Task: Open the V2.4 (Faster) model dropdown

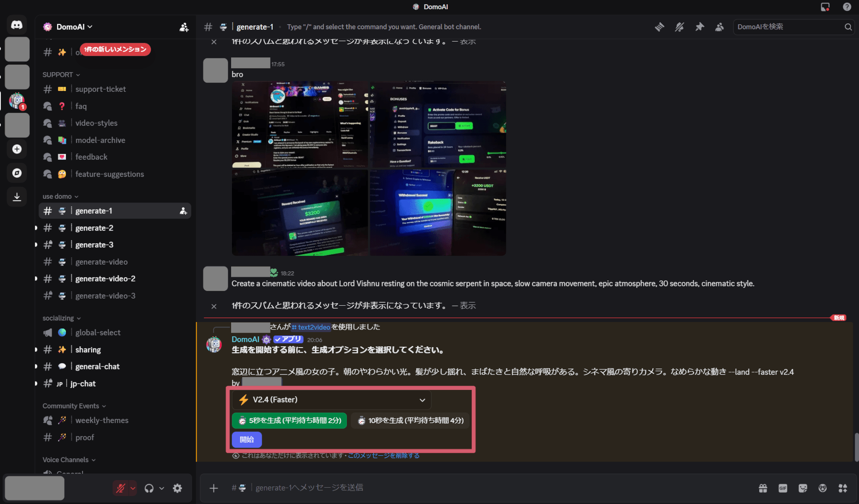Action: (331, 400)
